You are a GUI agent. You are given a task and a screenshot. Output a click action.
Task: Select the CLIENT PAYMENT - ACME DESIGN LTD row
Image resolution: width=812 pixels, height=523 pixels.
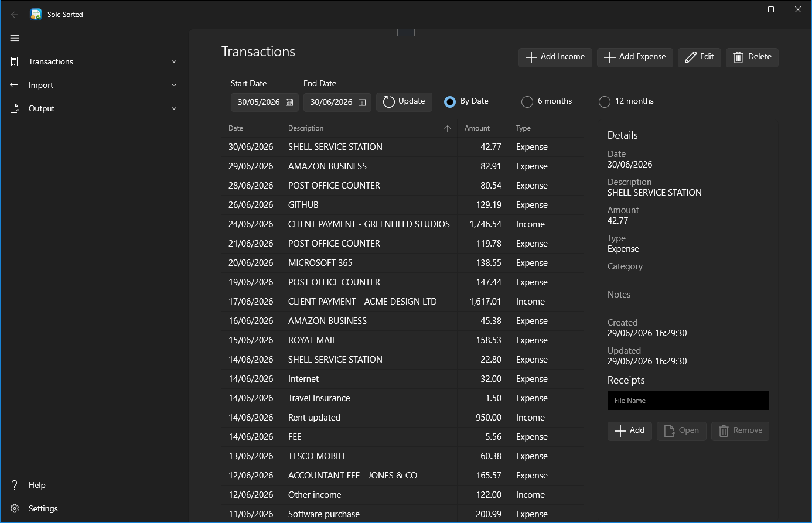pos(401,302)
